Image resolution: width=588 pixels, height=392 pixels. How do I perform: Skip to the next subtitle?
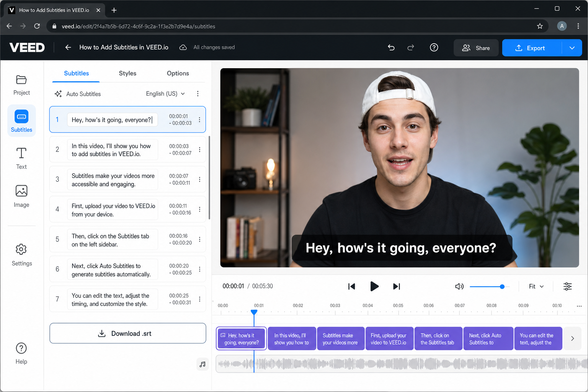(397, 286)
